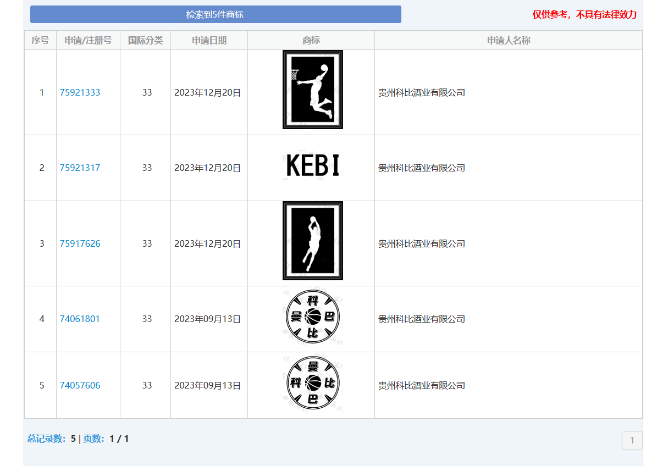Click the date 2023年12月20日 in row 3
The image size is (657, 466).
pyautogui.click(x=208, y=244)
